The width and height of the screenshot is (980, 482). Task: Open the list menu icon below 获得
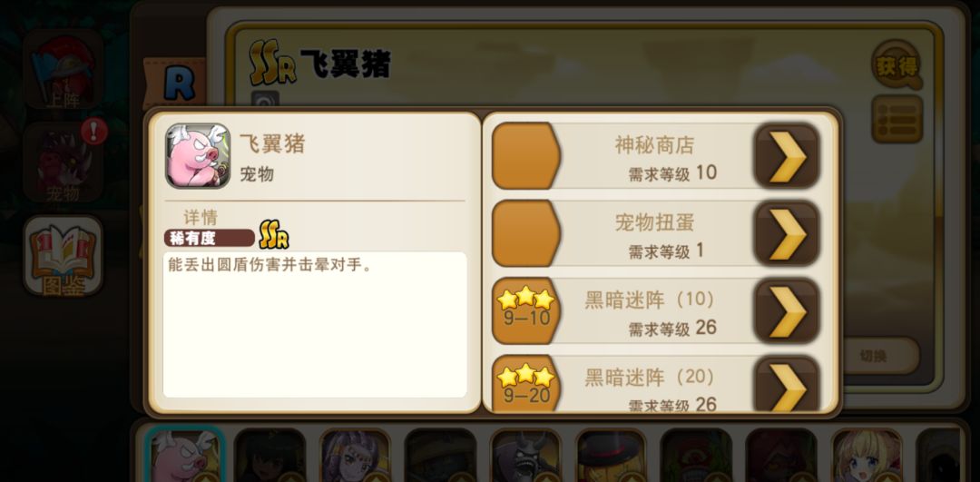point(897,119)
